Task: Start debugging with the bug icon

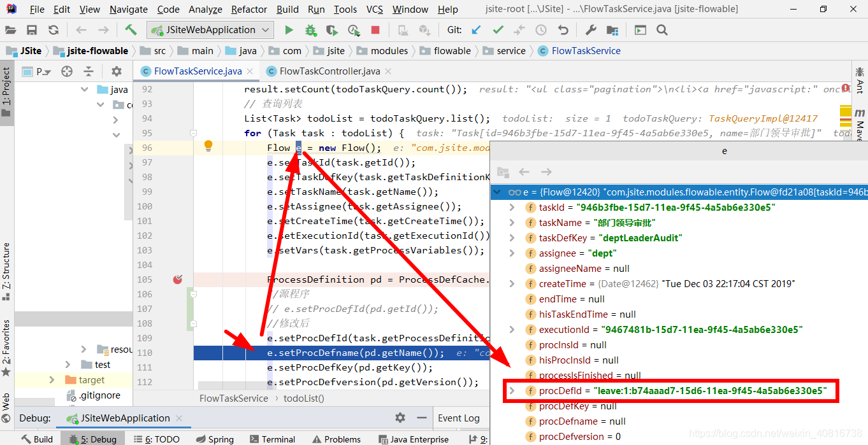Action: pos(310,30)
